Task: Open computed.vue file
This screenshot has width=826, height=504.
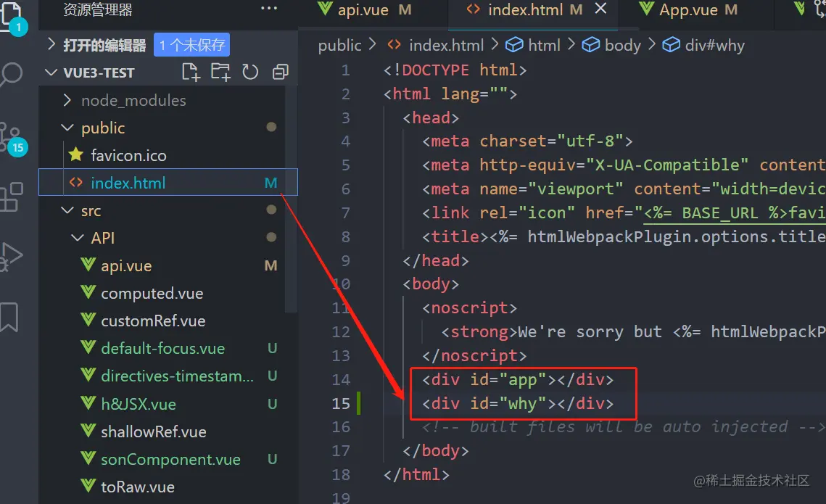Action: (x=152, y=294)
